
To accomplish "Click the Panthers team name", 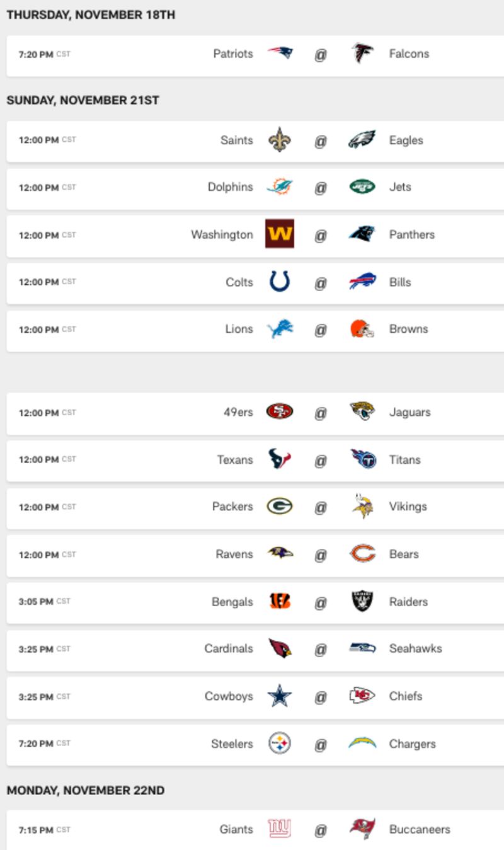I will click(412, 234).
